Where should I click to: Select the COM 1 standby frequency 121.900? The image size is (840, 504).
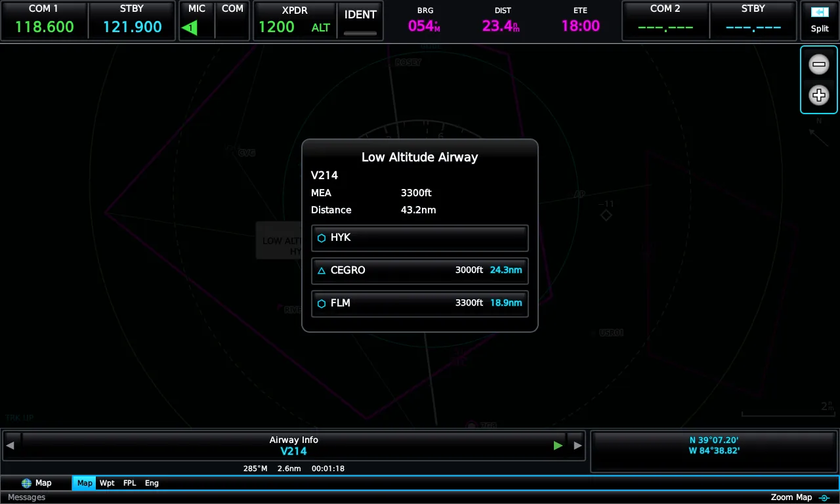132,21
